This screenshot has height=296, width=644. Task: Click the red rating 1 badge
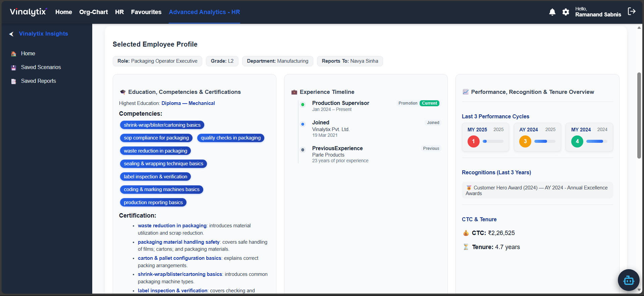(x=473, y=141)
